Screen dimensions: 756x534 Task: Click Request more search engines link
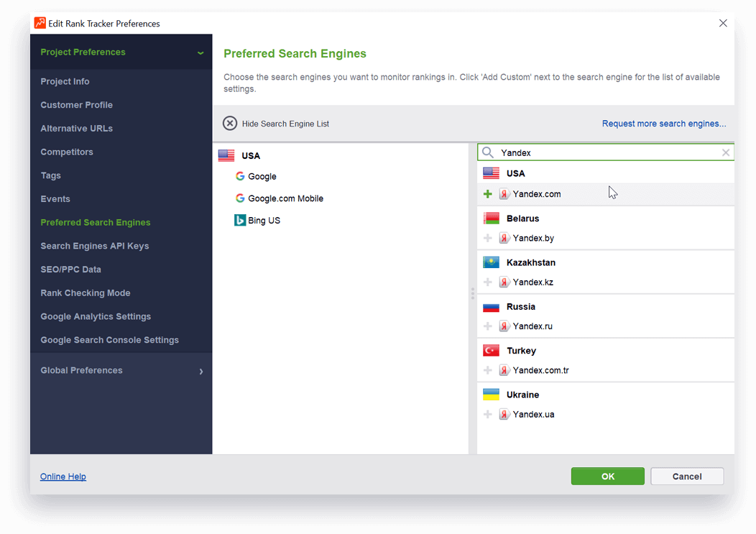[x=664, y=124]
